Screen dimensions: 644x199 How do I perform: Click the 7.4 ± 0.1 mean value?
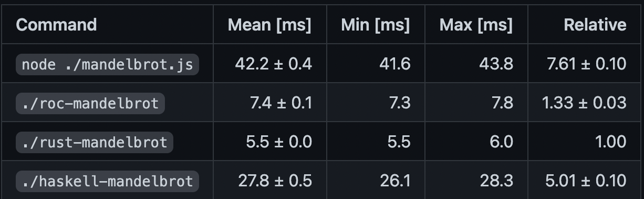[281, 103]
